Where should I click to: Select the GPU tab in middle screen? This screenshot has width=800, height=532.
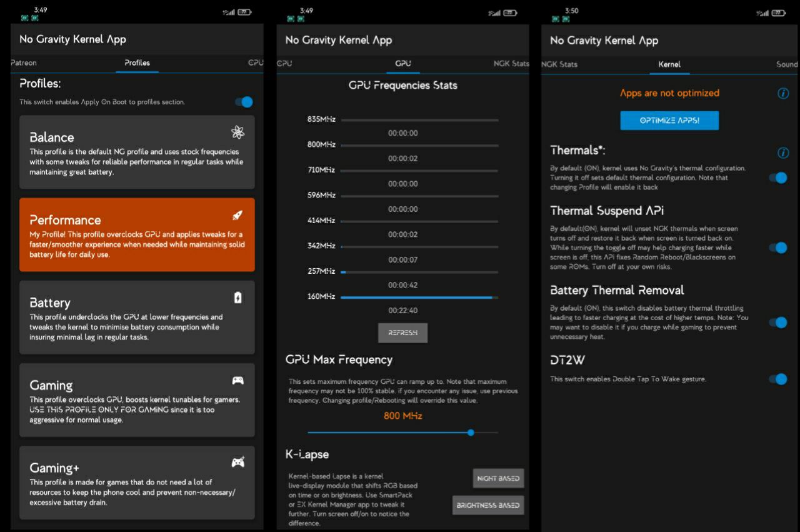[x=403, y=64]
